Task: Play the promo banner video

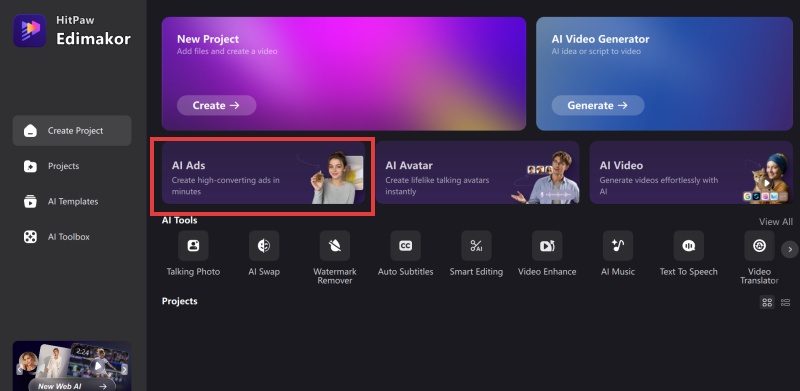Action: pyautogui.click(x=98, y=366)
